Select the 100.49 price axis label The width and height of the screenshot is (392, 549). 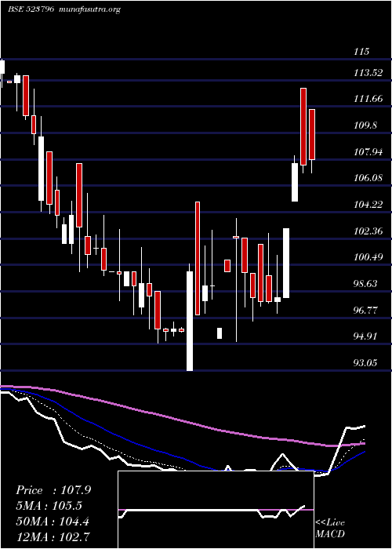(368, 257)
